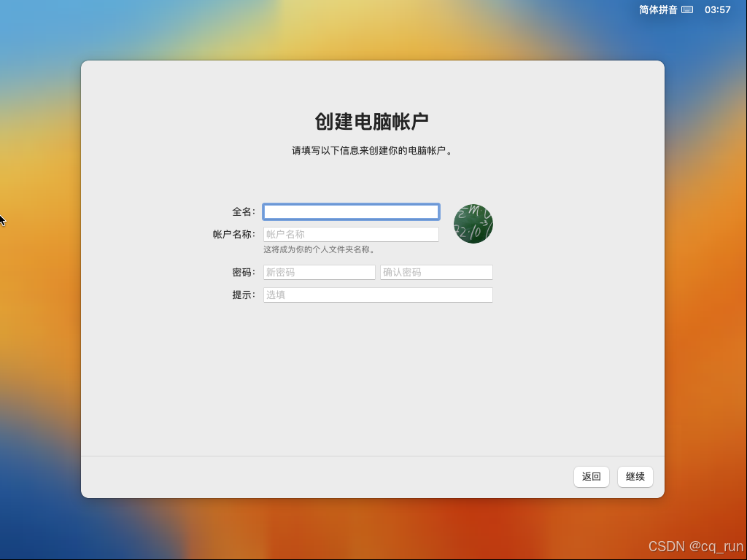Click the 03:57 clock in menu bar
This screenshot has width=747, height=560.
[x=718, y=9]
